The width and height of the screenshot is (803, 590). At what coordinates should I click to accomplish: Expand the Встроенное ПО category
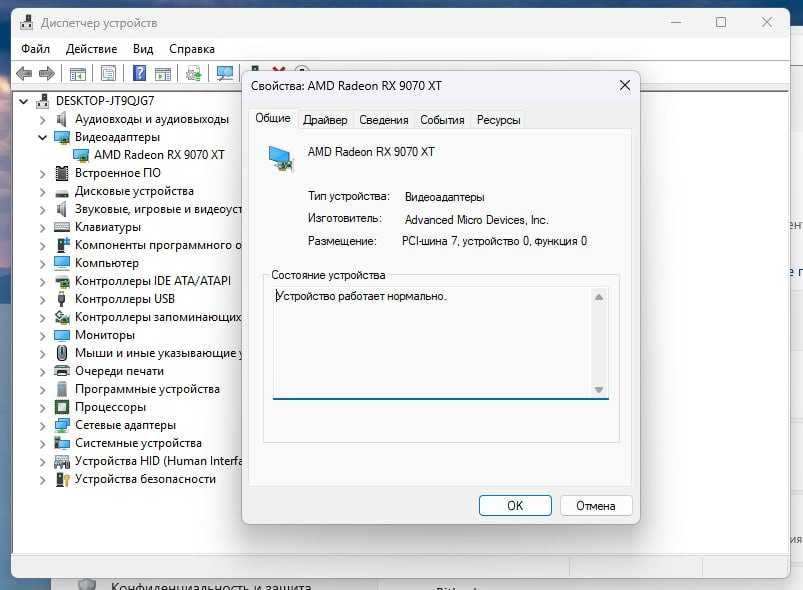click(43, 174)
